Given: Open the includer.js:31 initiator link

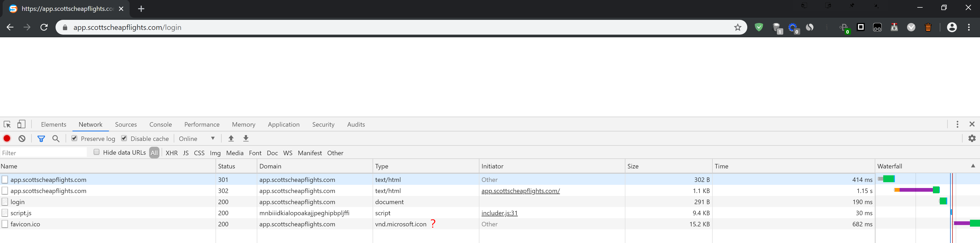Looking at the screenshot, I should (x=500, y=213).
